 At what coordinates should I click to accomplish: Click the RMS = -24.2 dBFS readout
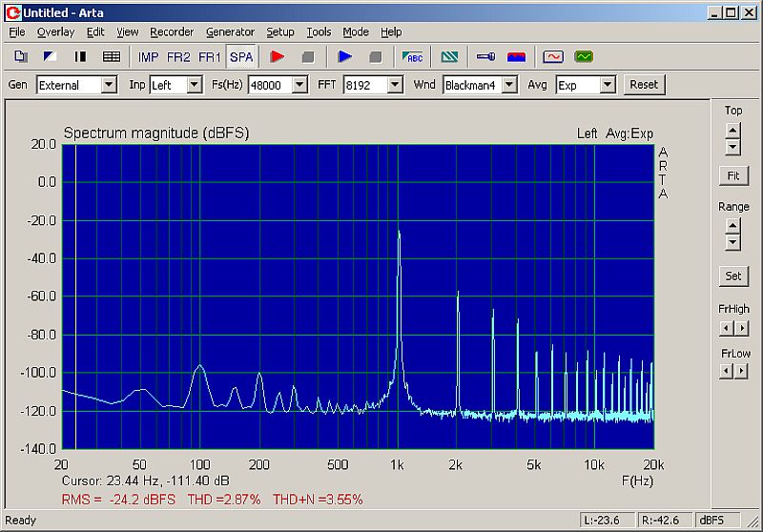[118, 500]
